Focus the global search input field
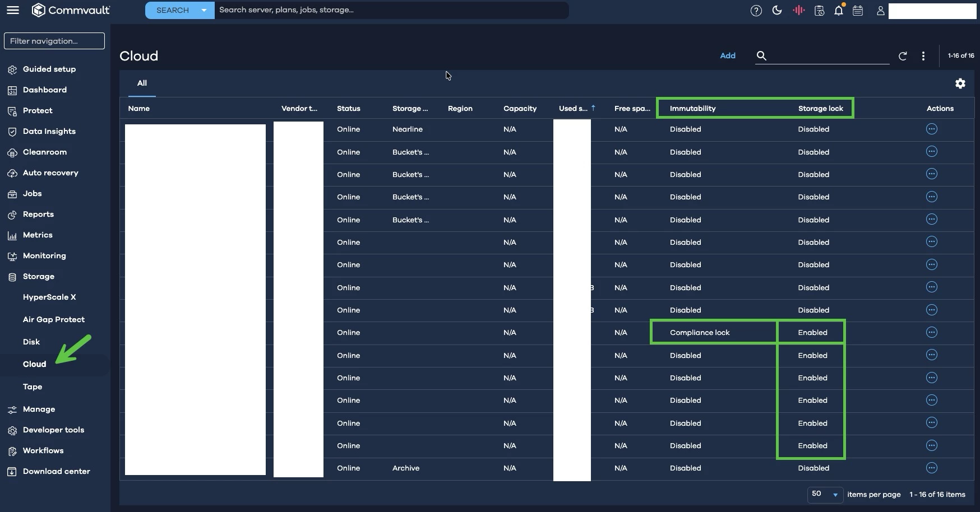The height and width of the screenshot is (512, 980). click(x=391, y=10)
